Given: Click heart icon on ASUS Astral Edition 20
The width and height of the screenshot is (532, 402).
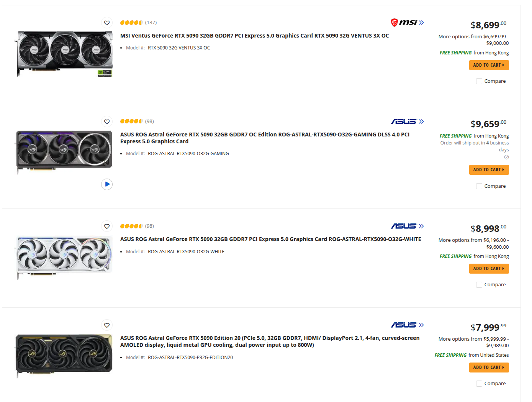Looking at the screenshot, I should click(107, 325).
